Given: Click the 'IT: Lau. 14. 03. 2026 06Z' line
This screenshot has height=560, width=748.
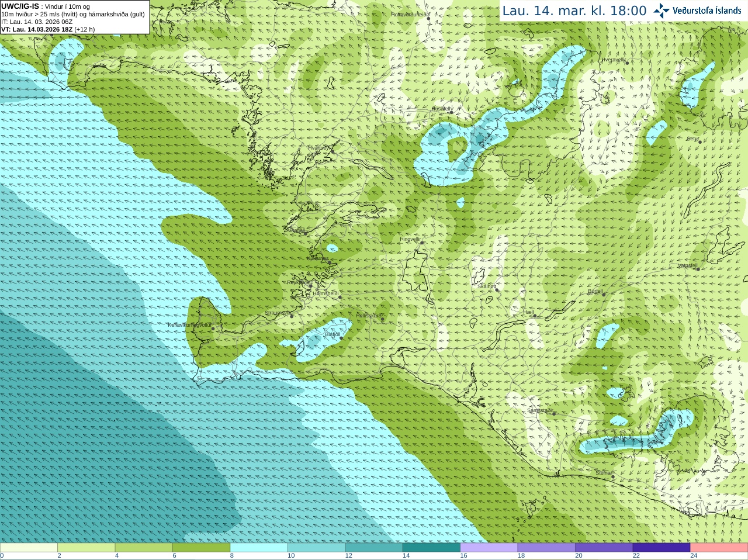Looking at the screenshot, I should coord(37,22).
